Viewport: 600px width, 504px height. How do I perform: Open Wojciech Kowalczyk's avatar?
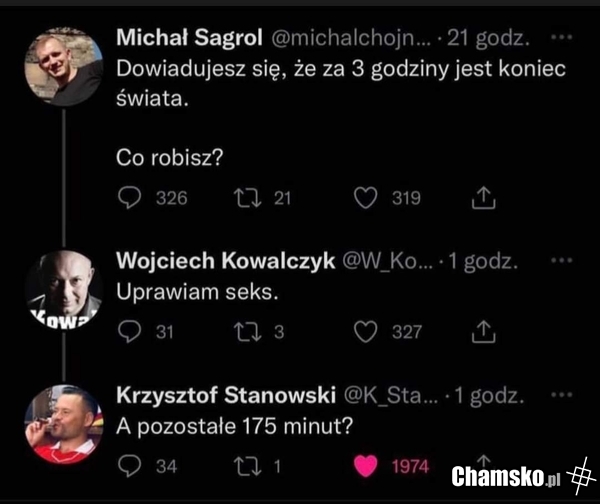(64, 290)
